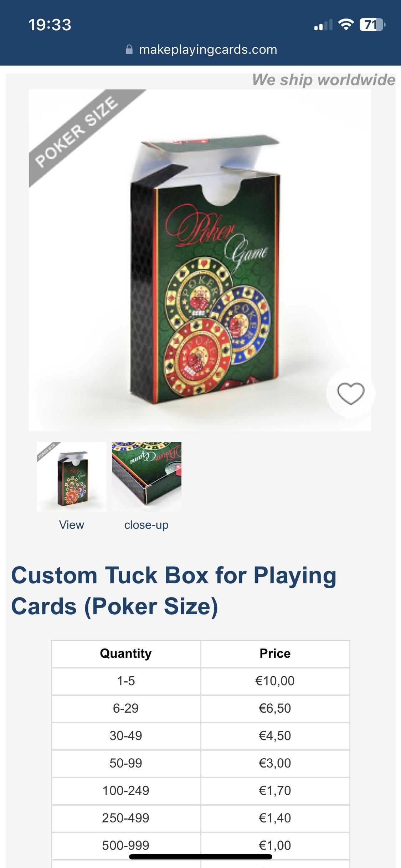
Task: Tap the cellular signal bars icon
Action: pyautogui.click(x=323, y=25)
